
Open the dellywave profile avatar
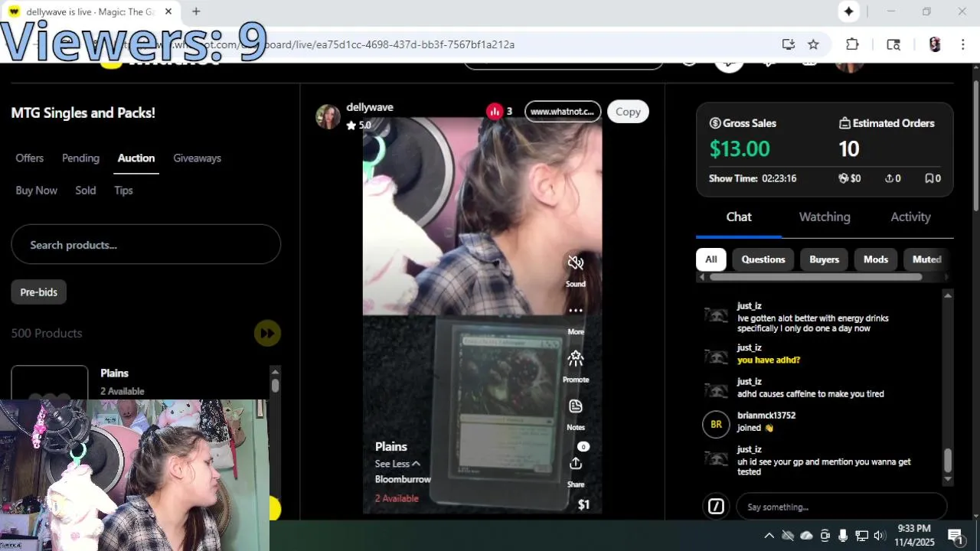(x=328, y=116)
